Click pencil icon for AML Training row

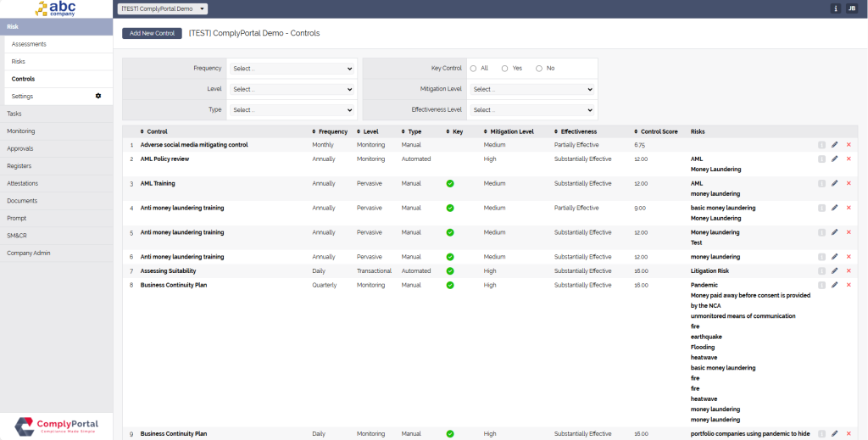click(x=834, y=183)
